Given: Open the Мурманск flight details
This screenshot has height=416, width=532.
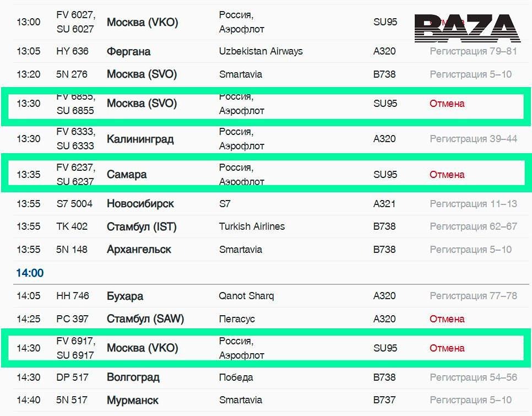Looking at the screenshot, I should coord(132,401).
